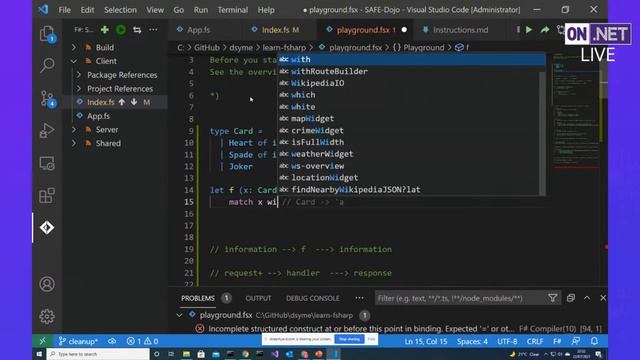The width and height of the screenshot is (640, 360).
Task: Select the PROBLEMS panel tab
Action: (198, 298)
